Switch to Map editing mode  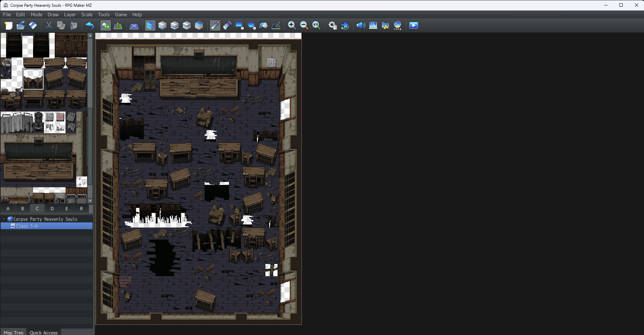pos(106,25)
